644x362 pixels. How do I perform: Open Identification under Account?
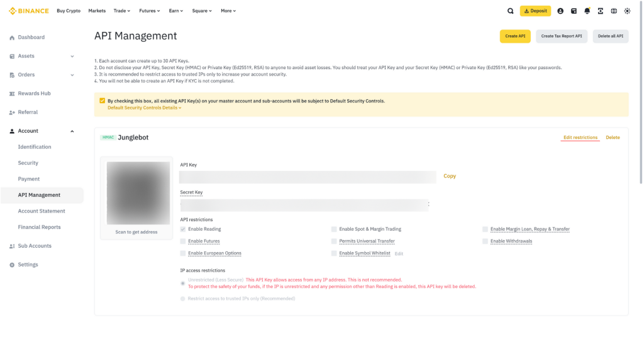click(x=35, y=147)
